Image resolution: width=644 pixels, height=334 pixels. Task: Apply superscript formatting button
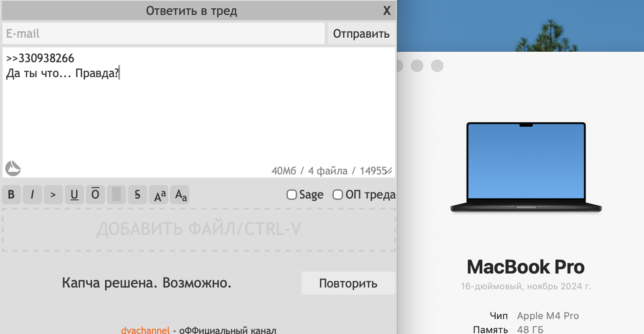coord(159,195)
